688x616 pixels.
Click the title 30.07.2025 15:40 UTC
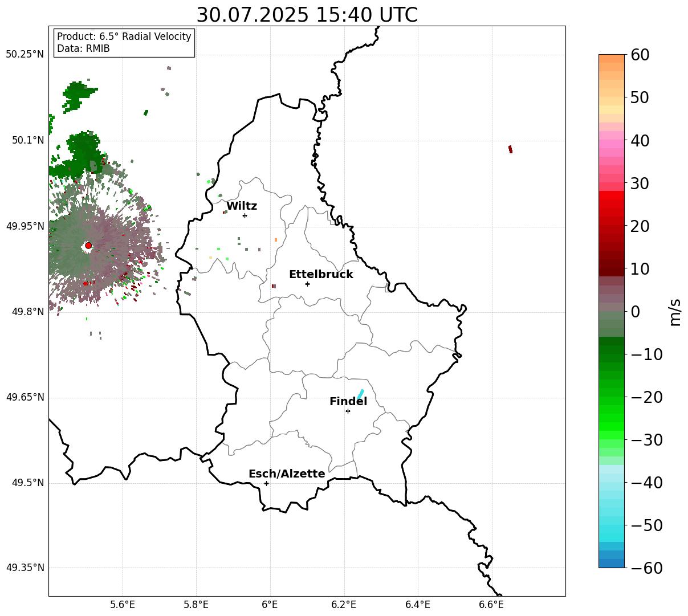[307, 15]
